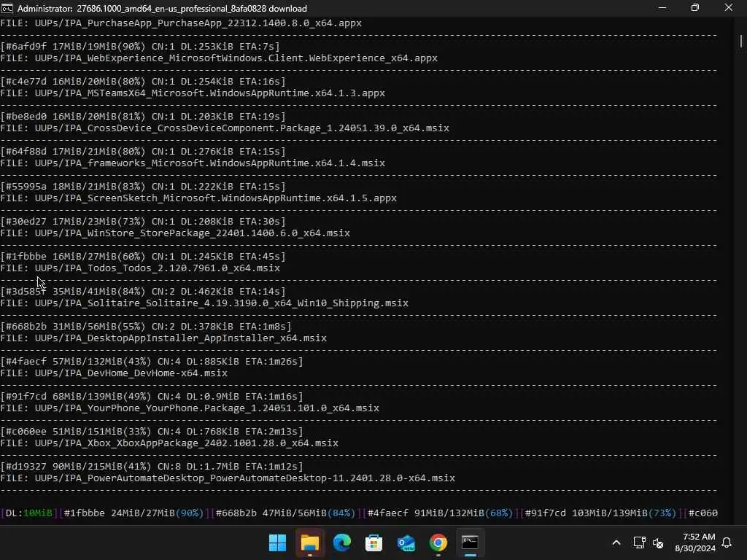Close the Administrator console window
Image resolution: width=747 pixels, height=560 pixels.
729,7
